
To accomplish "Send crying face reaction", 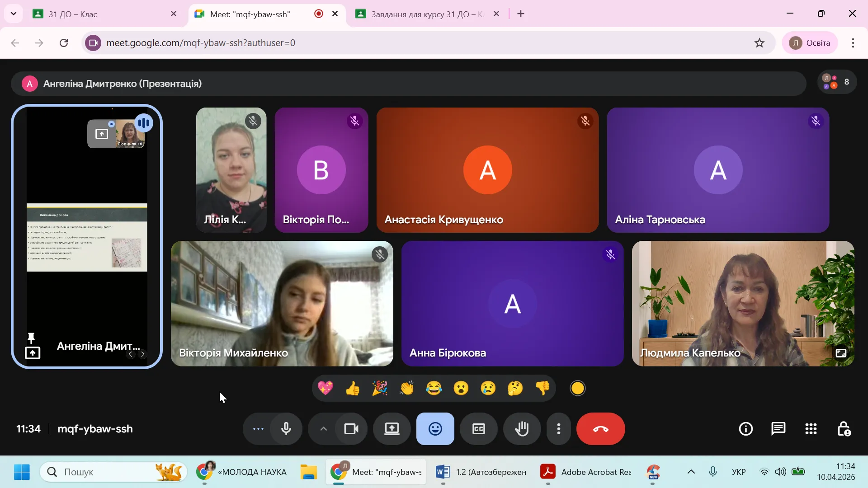I will tap(488, 388).
